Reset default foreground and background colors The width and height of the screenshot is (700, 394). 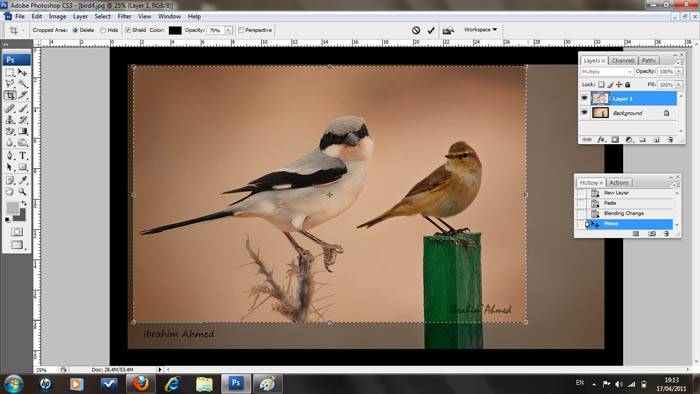(8, 220)
